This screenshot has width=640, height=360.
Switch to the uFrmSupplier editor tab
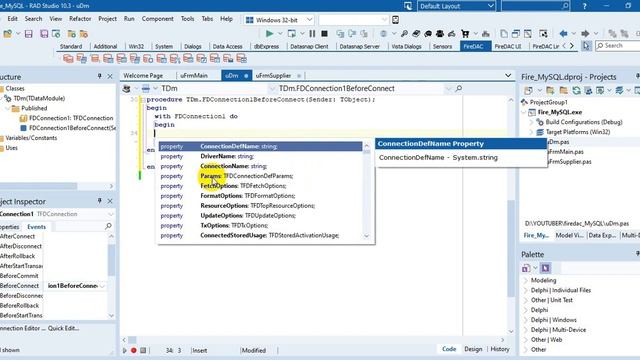click(x=273, y=76)
